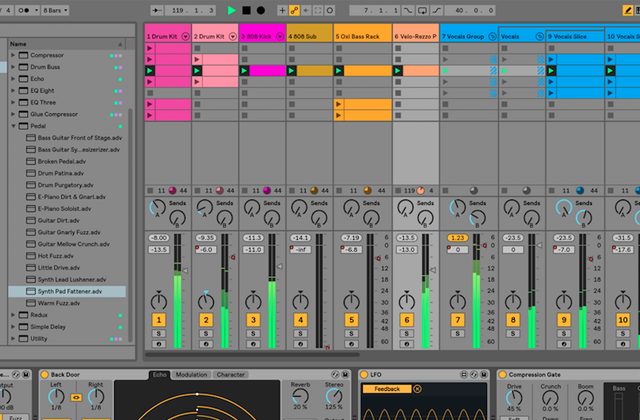Expand the EQ Eight folder
This screenshot has height=420, width=640.
tap(13, 91)
